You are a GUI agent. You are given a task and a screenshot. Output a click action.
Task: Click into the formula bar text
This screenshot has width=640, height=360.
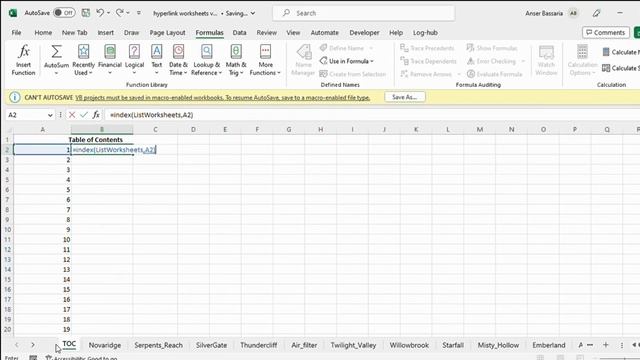coord(152,115)
